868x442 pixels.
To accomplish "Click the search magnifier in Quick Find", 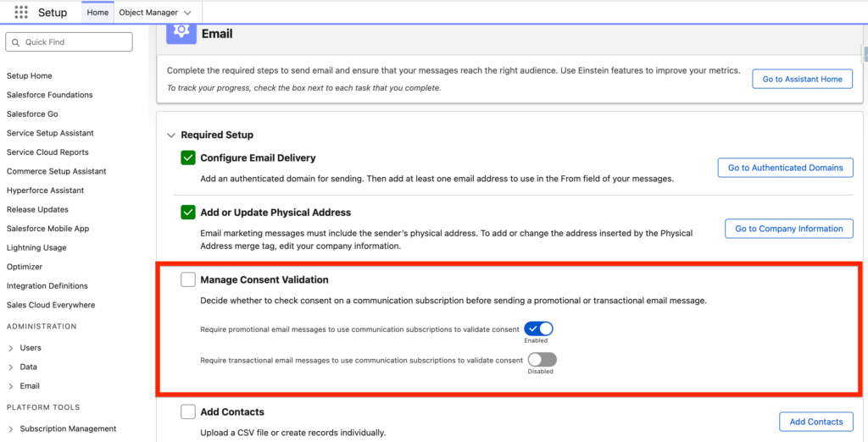I will [x=15, y=42].
